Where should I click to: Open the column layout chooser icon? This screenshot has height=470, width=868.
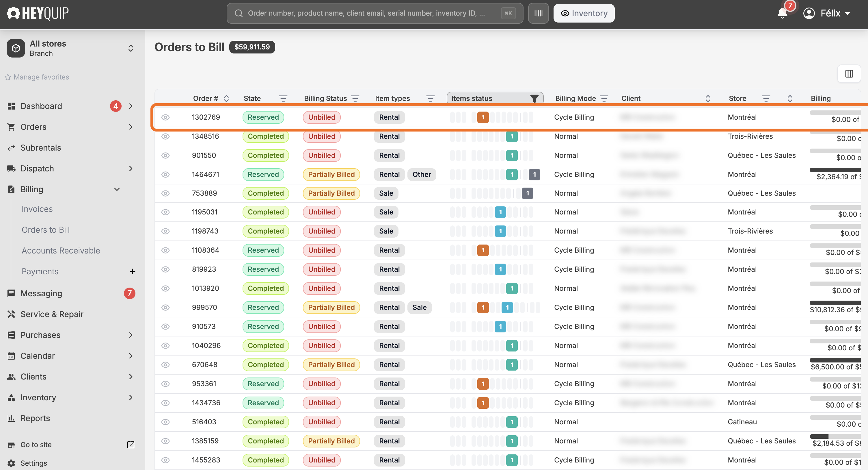coord(849,73)
